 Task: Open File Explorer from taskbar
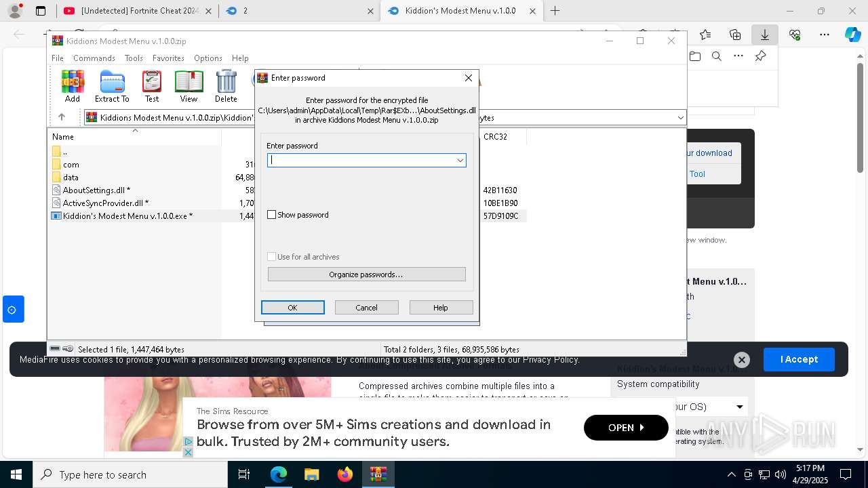[x=311, y=474]
